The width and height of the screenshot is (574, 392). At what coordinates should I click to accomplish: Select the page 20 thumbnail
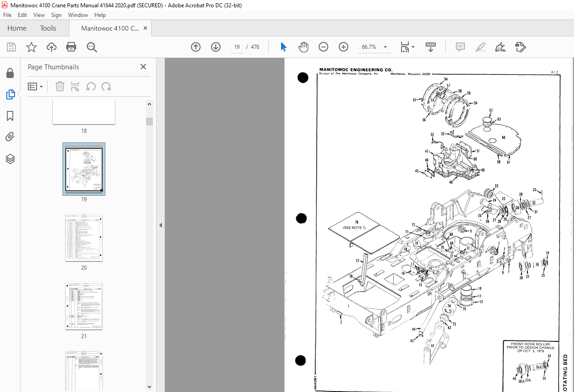[84, 238]
